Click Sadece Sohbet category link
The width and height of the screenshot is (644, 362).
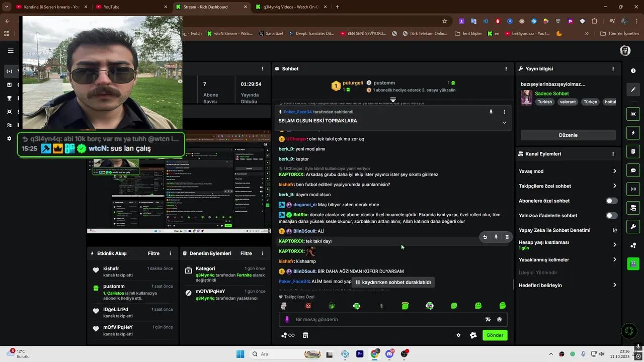551,94
